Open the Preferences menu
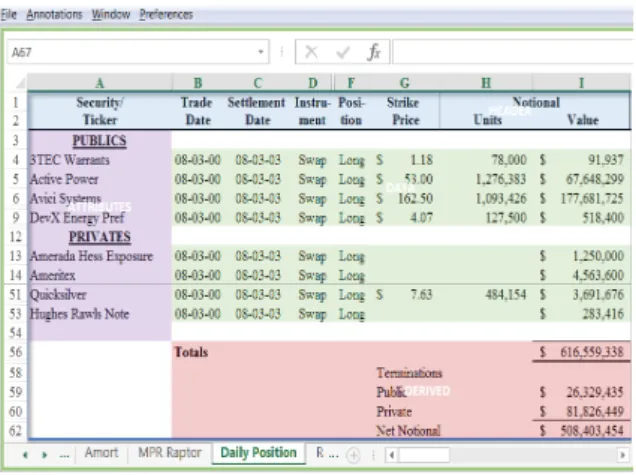The width and height of the screenshot is (636, 475). click(166, 15)
